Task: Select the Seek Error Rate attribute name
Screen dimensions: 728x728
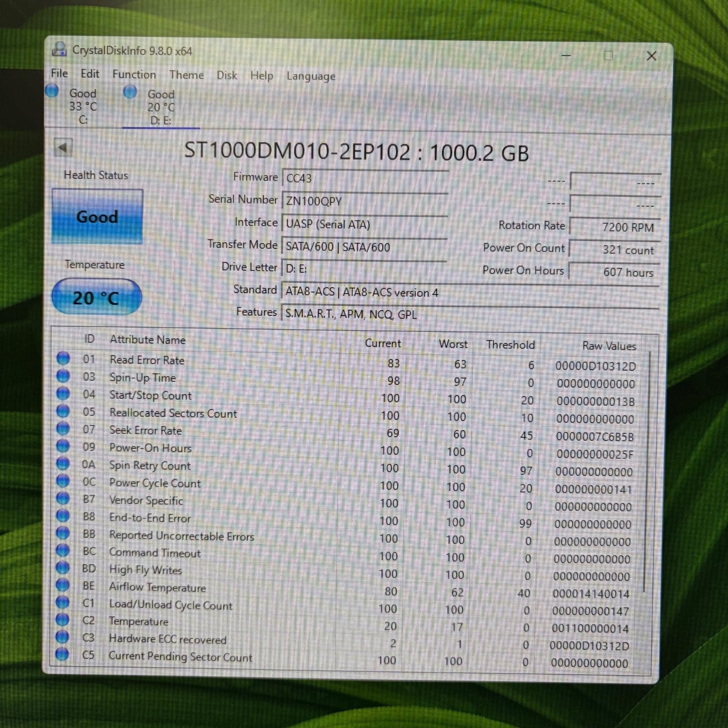Action: coord(146,430)
